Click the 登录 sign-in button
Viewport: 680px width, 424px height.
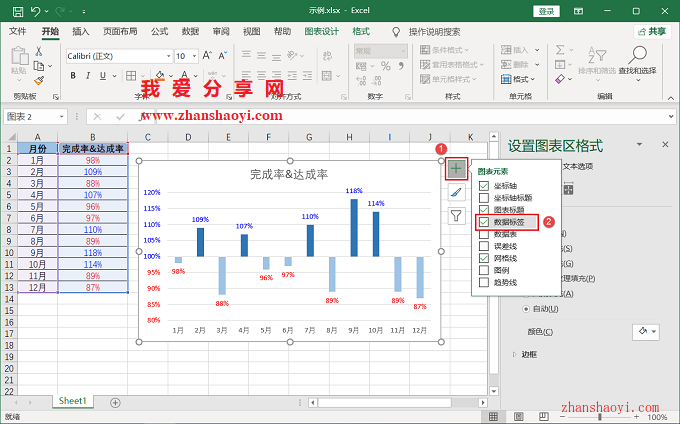[x=546, y=11]
